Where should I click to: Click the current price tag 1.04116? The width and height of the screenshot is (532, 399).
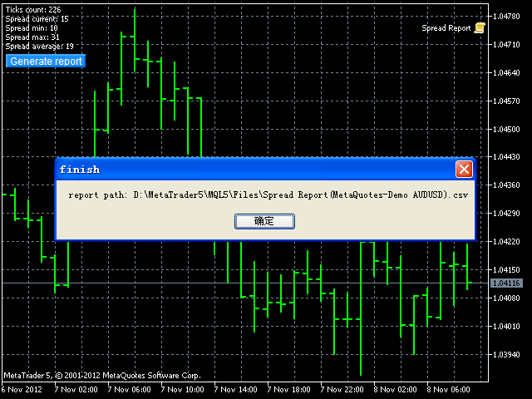(506, 283)
